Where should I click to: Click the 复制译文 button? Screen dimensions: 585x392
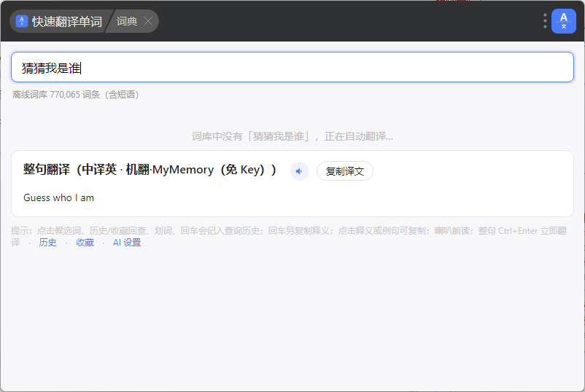click(x=345, y=171)
